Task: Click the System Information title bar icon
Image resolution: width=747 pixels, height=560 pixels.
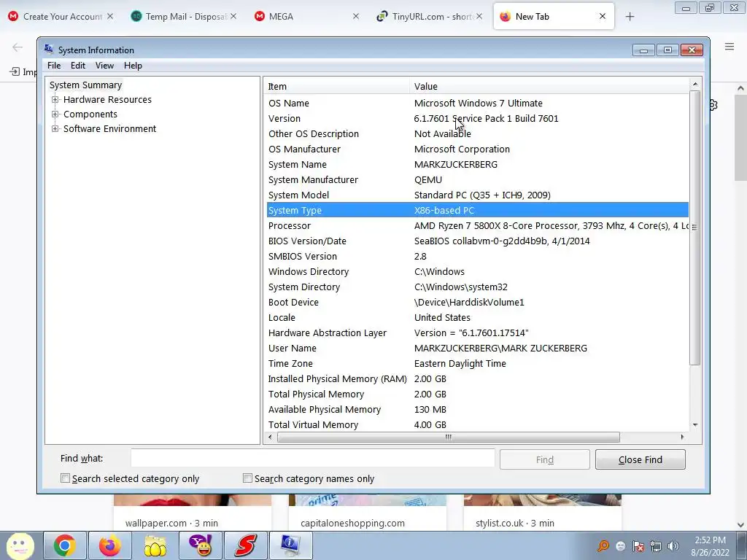Action: tap(49, 49)
